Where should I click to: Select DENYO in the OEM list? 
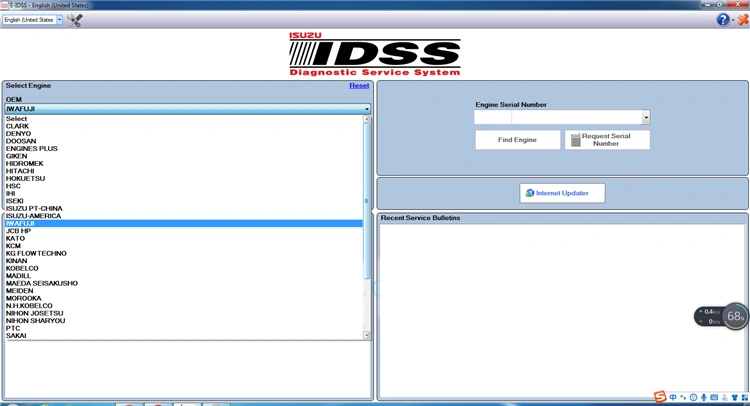pyautogui.click(x=184, y=133)
